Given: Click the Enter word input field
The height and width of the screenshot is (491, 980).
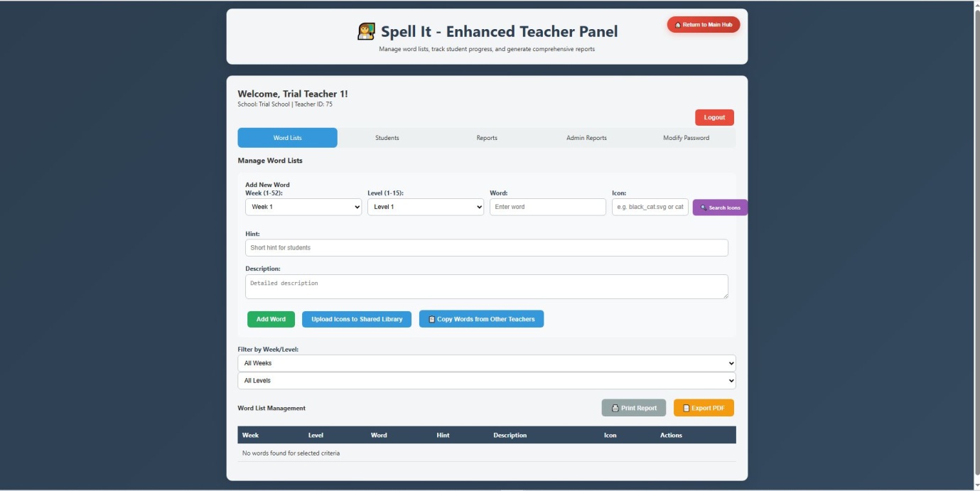Looking at the screenshot, I should pyautogui.click(x=547, y=207).
